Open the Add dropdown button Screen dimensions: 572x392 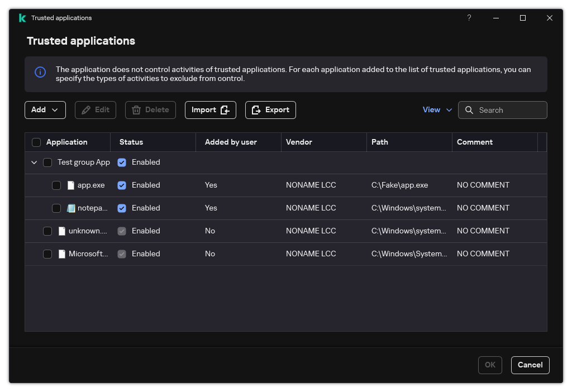[x=45, y=110]
